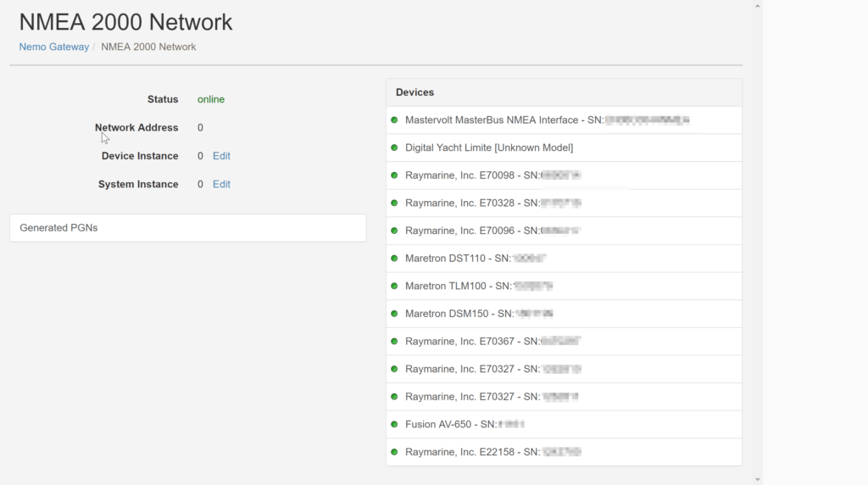The height and width of the screenshot is (485, 868).
Task: Click the online status value
Action: 211,100
